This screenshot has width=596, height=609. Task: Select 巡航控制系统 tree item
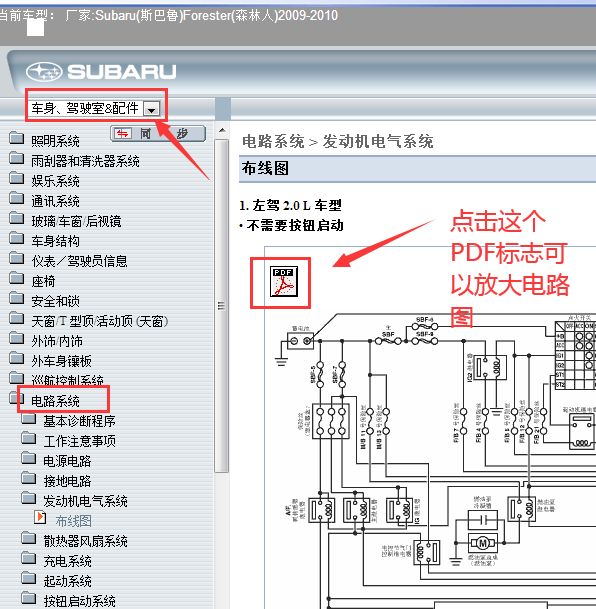[x=68, y=380]
